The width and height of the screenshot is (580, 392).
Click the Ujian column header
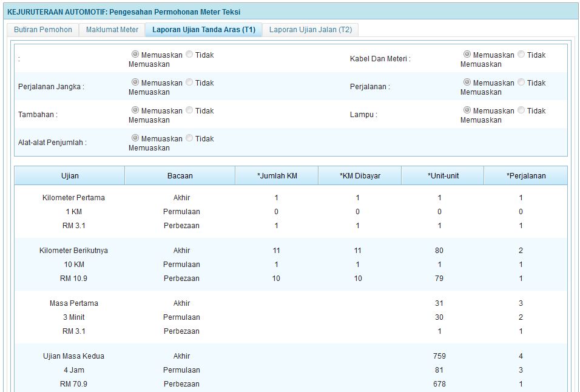[x=70, y=175]
